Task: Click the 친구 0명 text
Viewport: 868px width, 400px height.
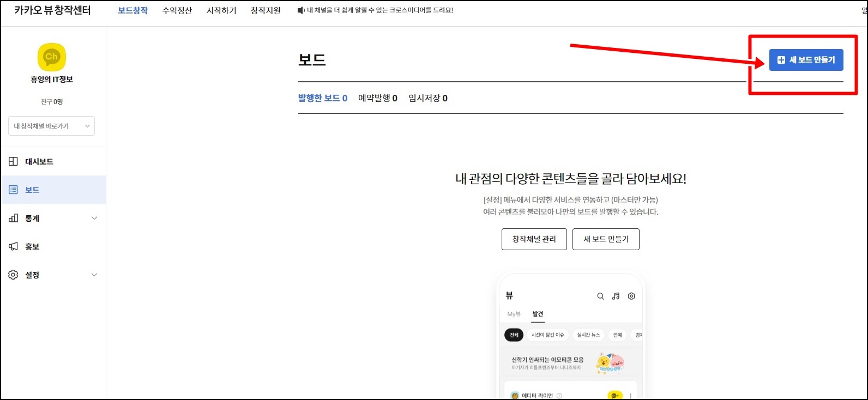Action: click(52, 102)
